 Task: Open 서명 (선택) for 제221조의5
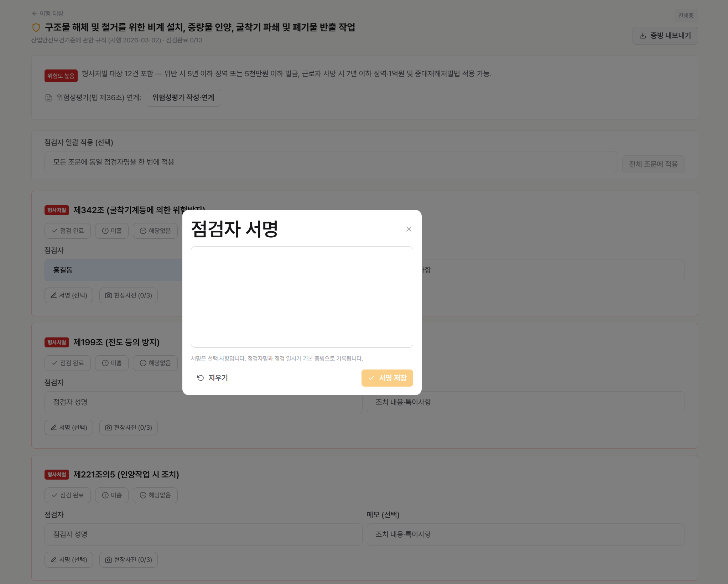69,560
